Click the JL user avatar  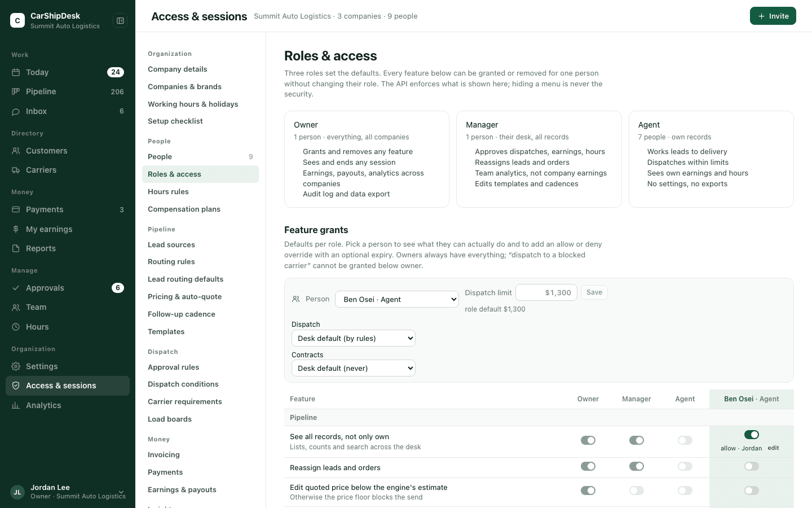click(x=17, y=492)
